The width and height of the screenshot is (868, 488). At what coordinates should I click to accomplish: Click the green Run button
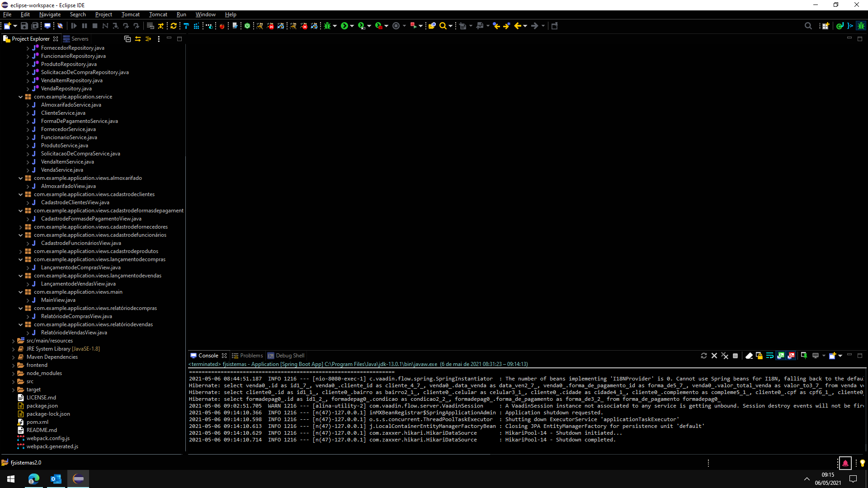tap(344, 26)
